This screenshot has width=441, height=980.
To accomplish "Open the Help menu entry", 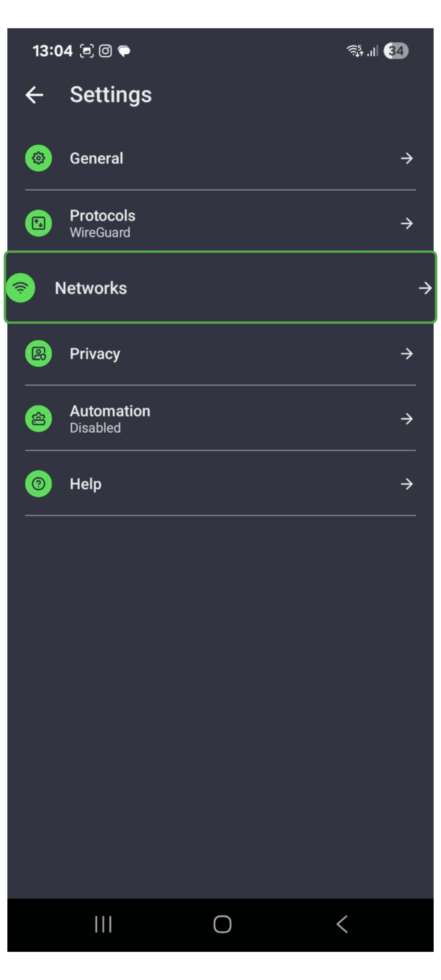I will point(86,484).
